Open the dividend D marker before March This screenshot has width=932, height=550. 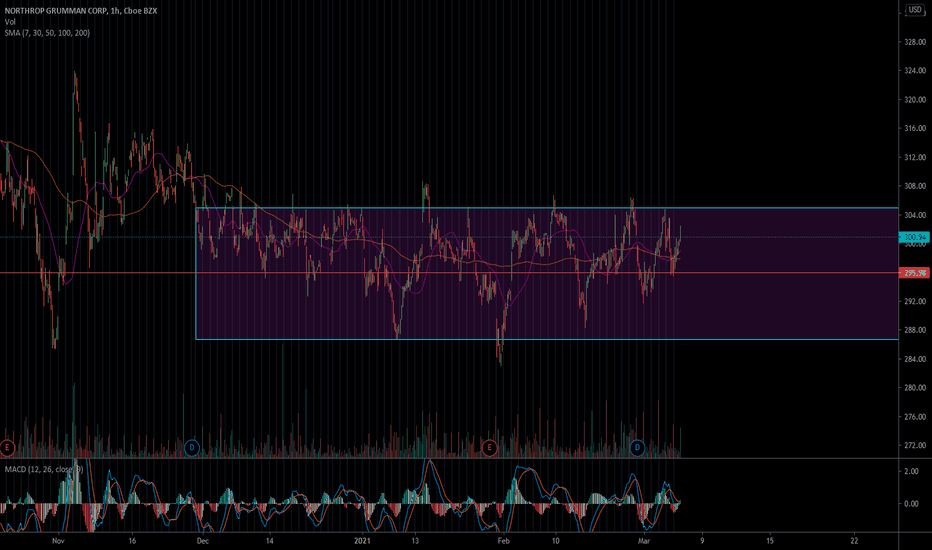(x=637, y=447)
